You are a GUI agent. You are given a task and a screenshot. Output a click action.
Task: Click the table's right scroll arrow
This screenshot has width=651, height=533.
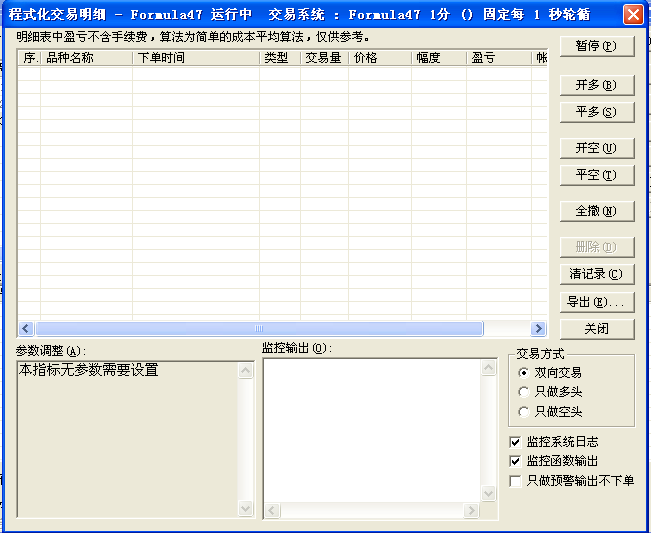click(538, 329)
